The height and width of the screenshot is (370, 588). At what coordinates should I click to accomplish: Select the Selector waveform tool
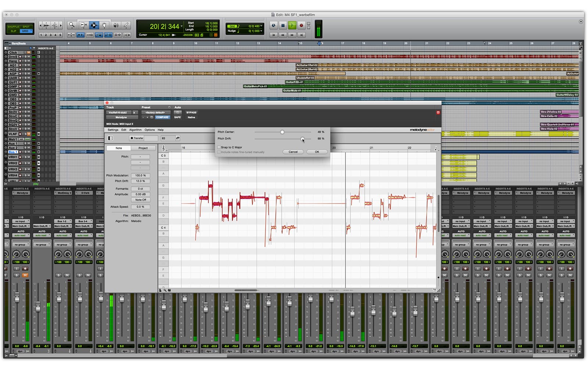pyautogui.click(x=94, y=25)
